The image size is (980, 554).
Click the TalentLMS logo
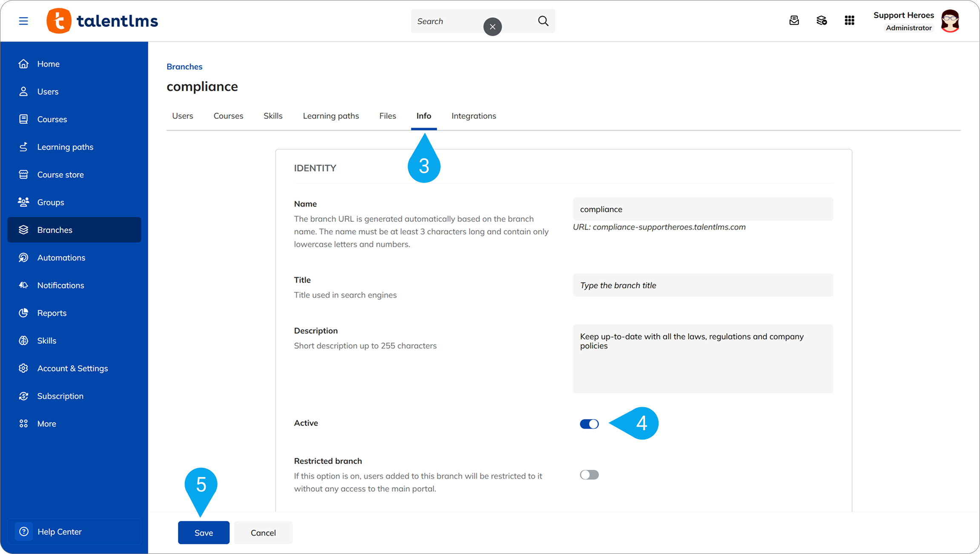coord(102,21)
